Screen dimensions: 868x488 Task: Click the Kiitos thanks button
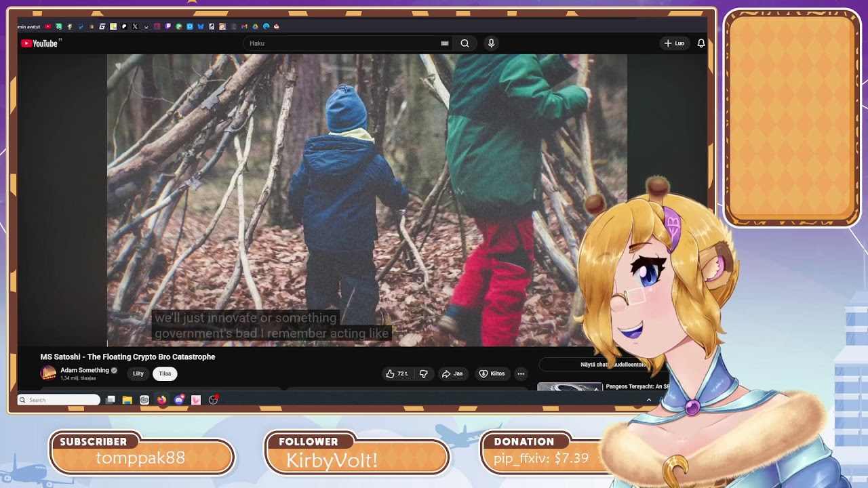pyautogui.click(x=492, y=373)
